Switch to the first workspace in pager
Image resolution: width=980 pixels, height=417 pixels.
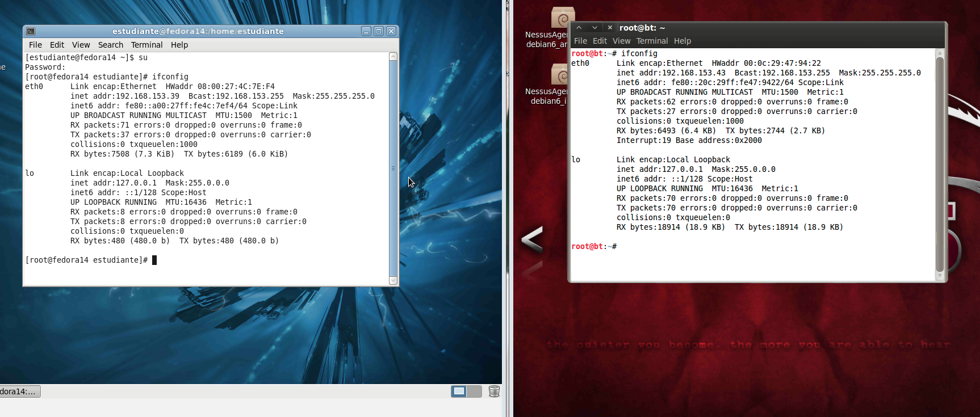pos(459,391)
